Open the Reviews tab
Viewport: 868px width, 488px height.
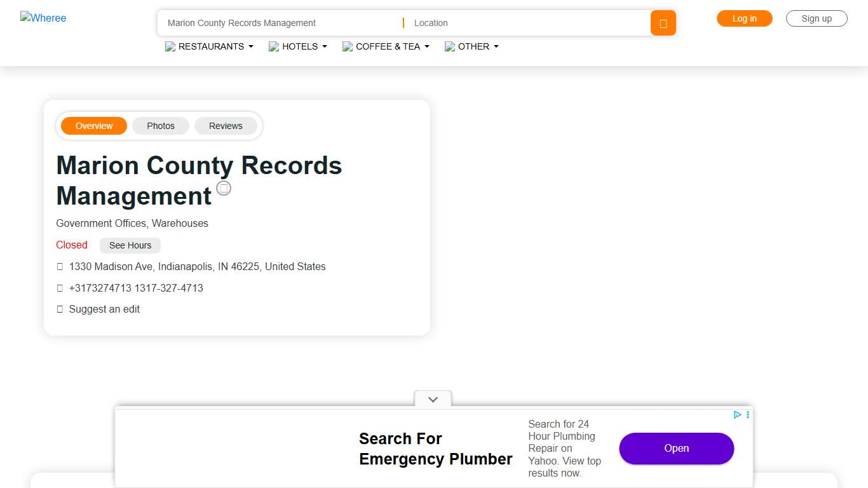[226, 126]
